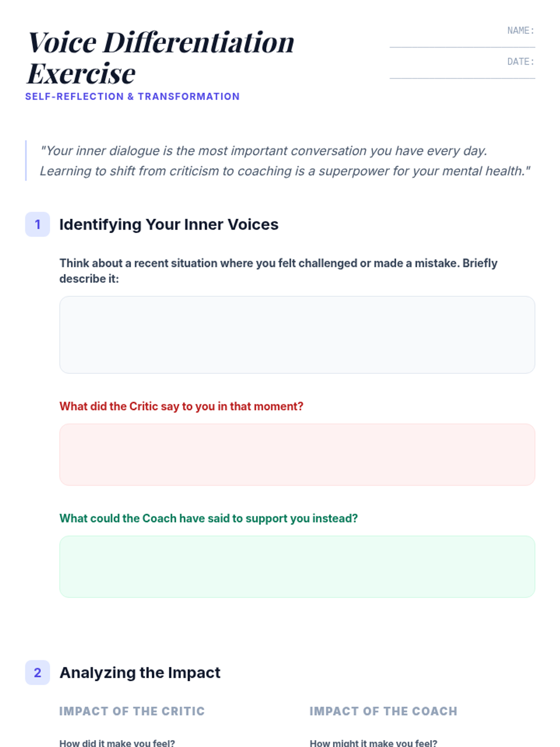Click the red Critic response box
The width and height of the screenshot is (560, 747).
click(297, 455)
